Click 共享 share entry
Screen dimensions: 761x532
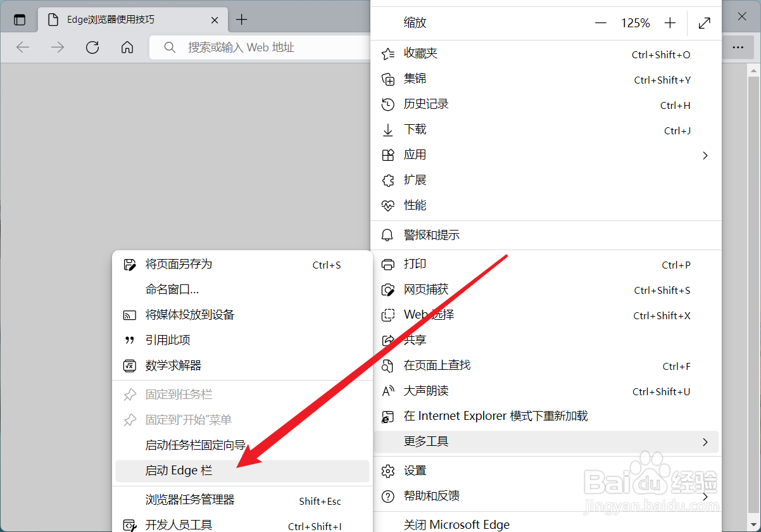(546, 340)
